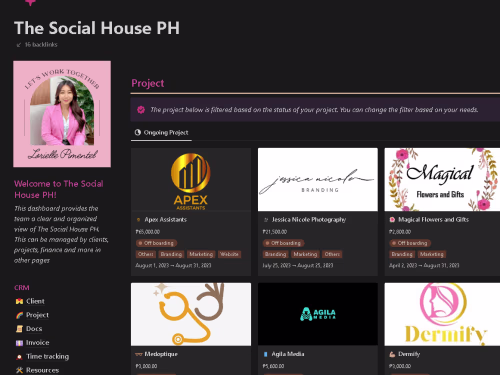The height and width of the screenshot is (375, 500).
Task: Click the pink checkmark callout icon
Action: point(141,110)
